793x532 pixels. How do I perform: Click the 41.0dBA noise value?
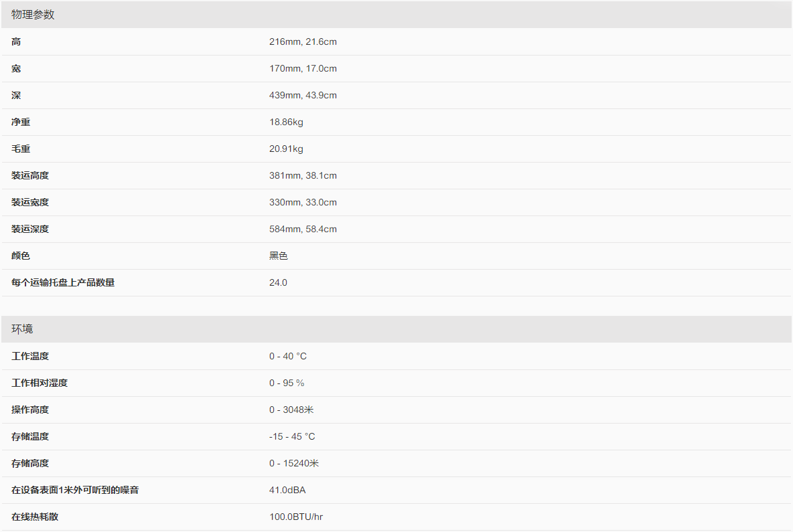[287, 490]
